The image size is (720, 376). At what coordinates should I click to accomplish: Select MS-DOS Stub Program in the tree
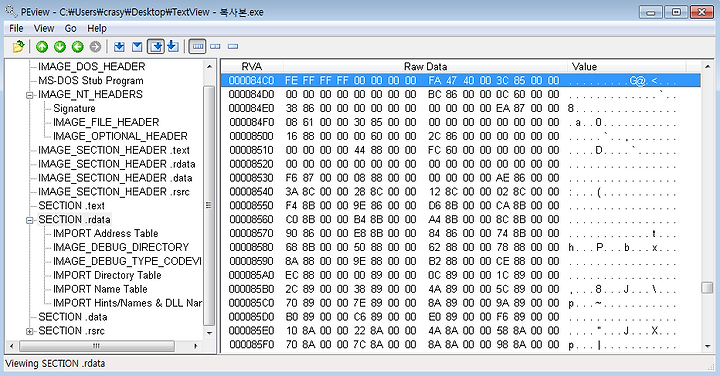click(x=90, y=81)
